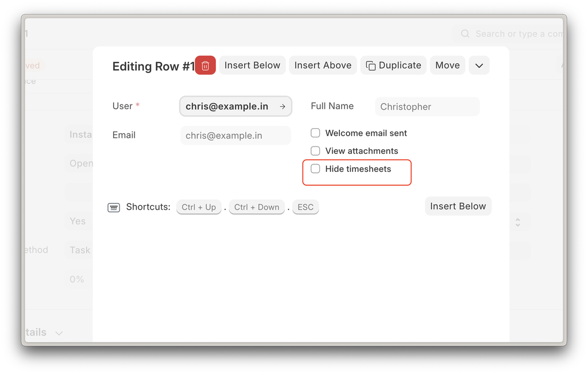Image resolution: width=588 pixels, height=374 pixels.
Task: Enable the Welcome email sent checkbox
Action: (x=315, y=133)
